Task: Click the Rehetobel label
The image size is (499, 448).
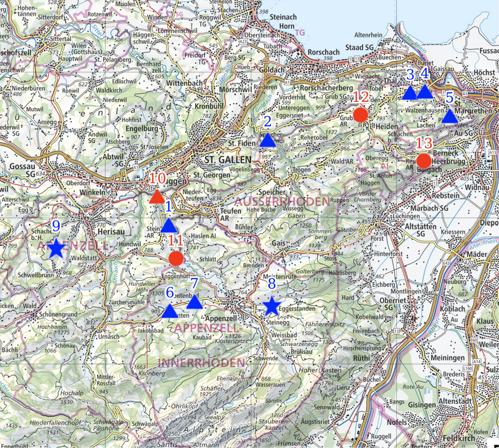Action: click(x=314, y=137)
